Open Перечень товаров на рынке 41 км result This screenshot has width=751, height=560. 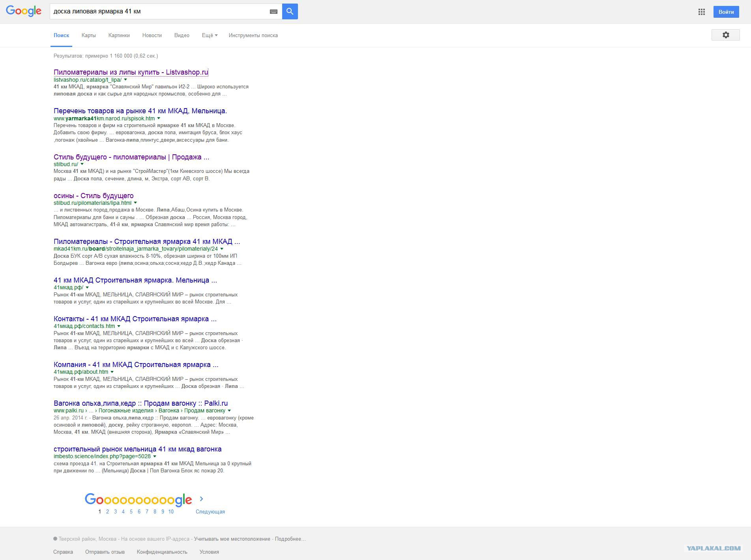pyautogui.click(x=140, y=111)
